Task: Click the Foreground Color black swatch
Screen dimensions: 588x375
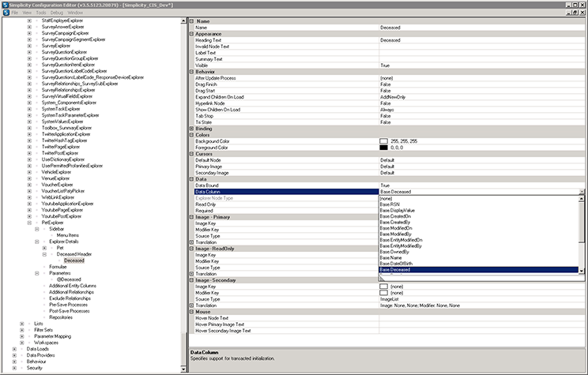Action: (x=383, y=147)
